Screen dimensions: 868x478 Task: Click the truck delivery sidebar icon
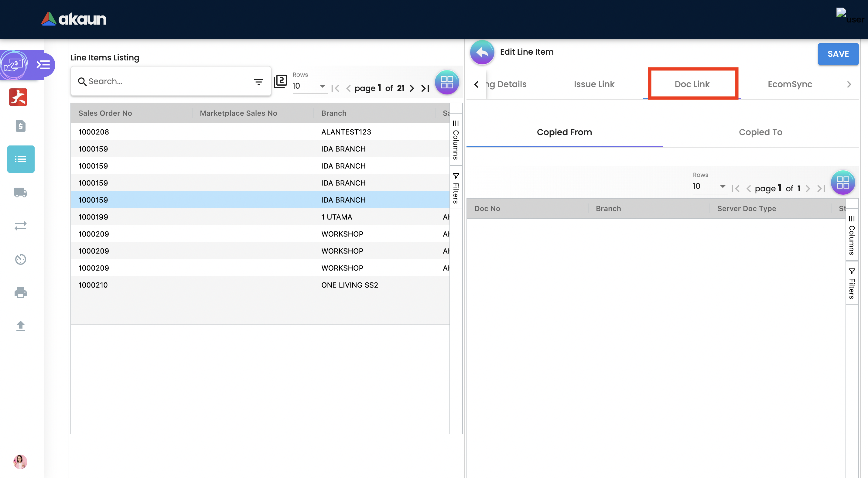pyautogui.click(x=21, y=192)
